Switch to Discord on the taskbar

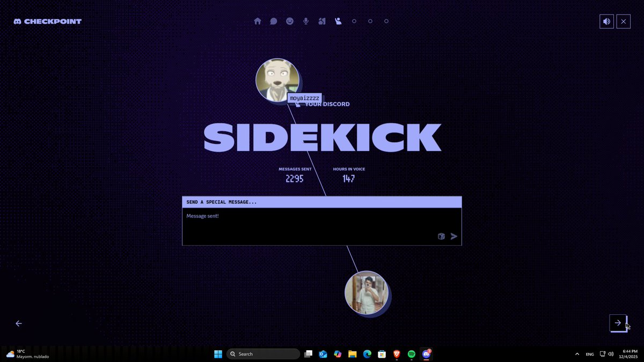coord(427,354)
